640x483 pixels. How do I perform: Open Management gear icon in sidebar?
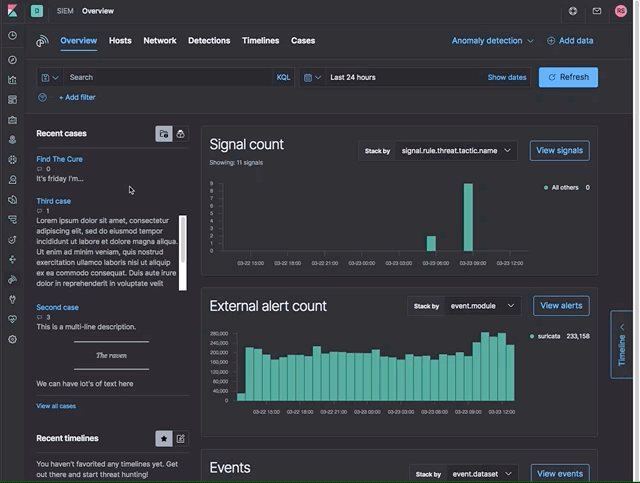point(12,339)
